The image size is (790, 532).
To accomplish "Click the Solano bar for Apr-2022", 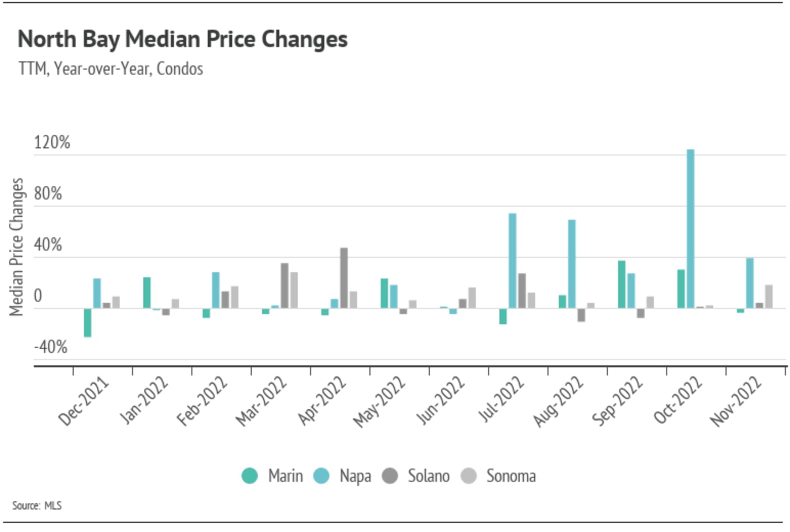I will [x=344, y=278].
